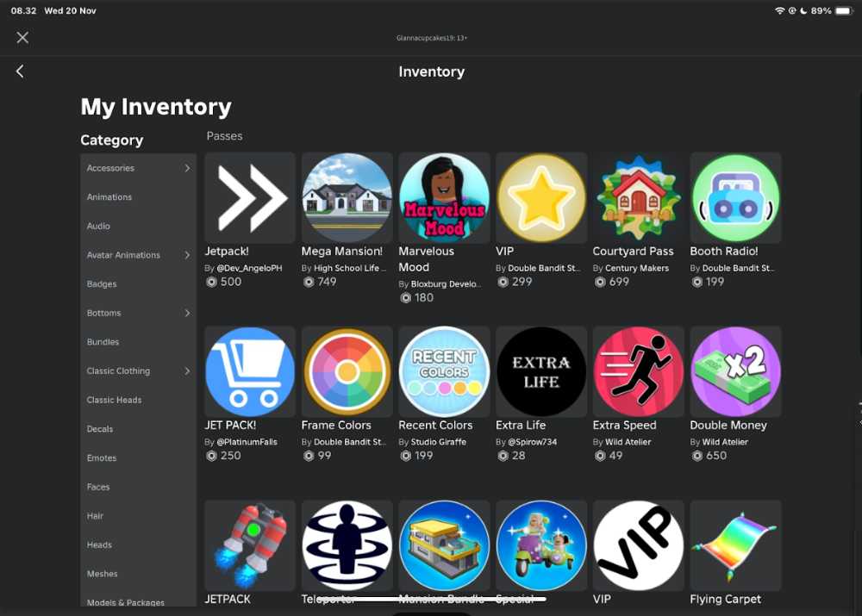Open creator link @PlatinumFalls

(247, 442)
